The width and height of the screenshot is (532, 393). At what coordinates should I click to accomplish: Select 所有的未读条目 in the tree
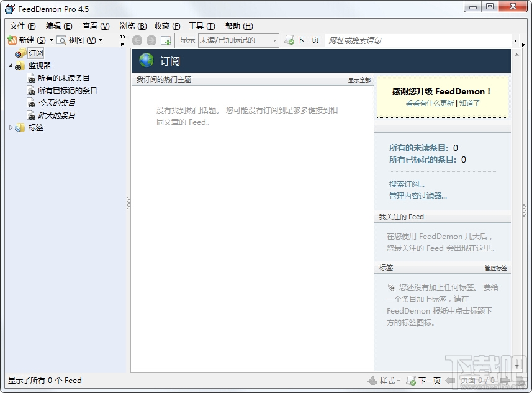tap(63, 78)
